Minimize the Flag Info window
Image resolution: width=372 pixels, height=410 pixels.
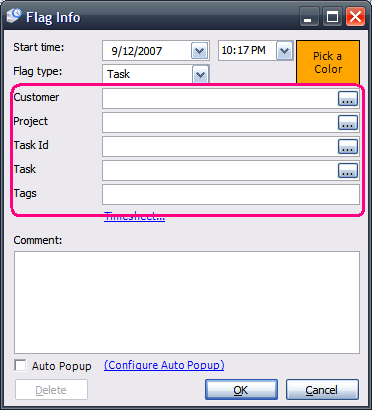click(x=309, y=17)
